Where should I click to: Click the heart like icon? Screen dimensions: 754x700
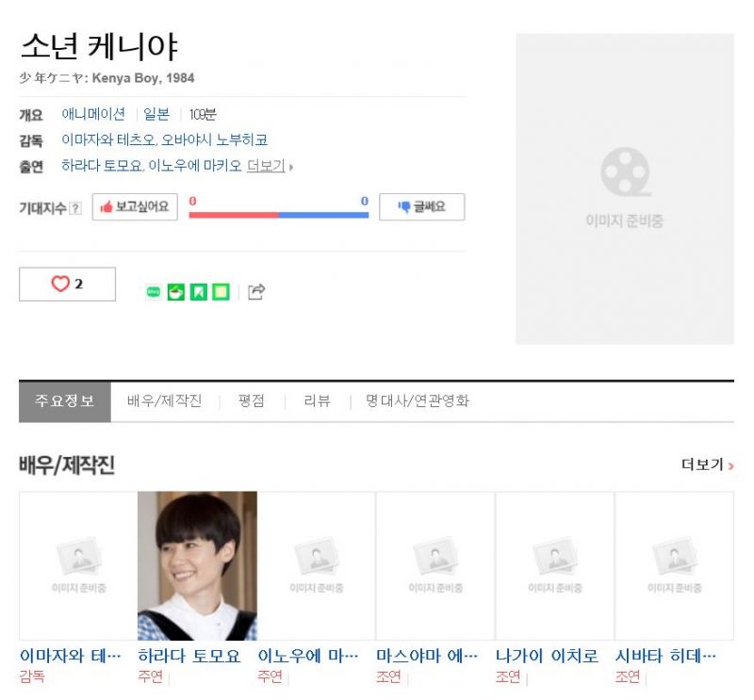(60, 284)
